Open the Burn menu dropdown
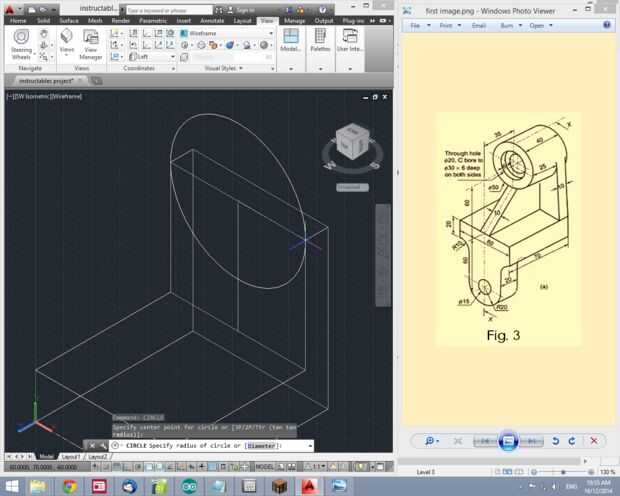620x496 pixels. click(x=509, y=26)
